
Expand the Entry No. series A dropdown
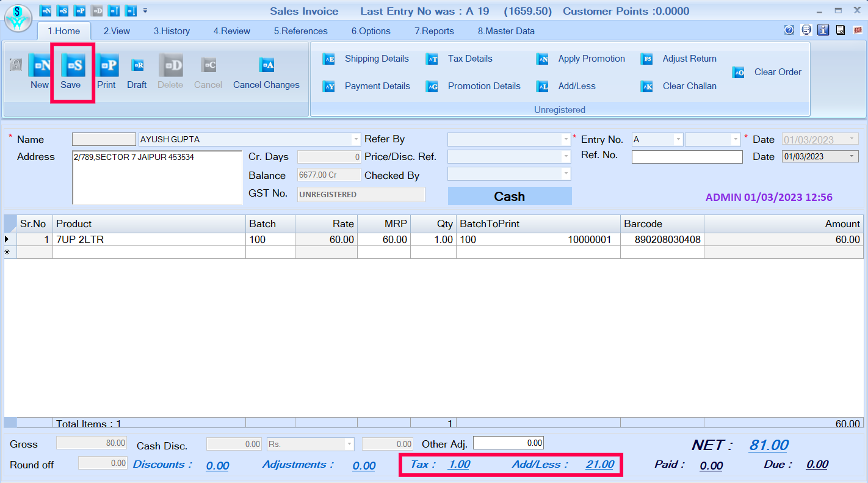[678, 140]
